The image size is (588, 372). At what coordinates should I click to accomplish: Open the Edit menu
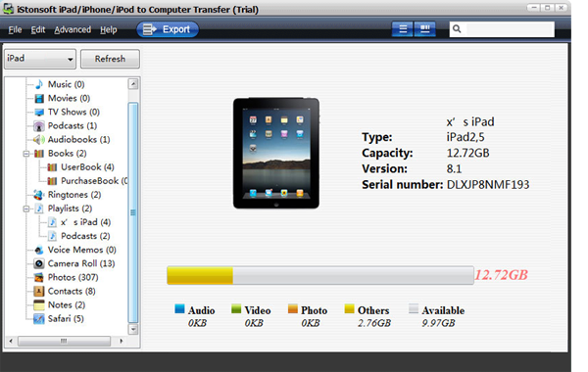pyautogui.click(x=38, y=29)
